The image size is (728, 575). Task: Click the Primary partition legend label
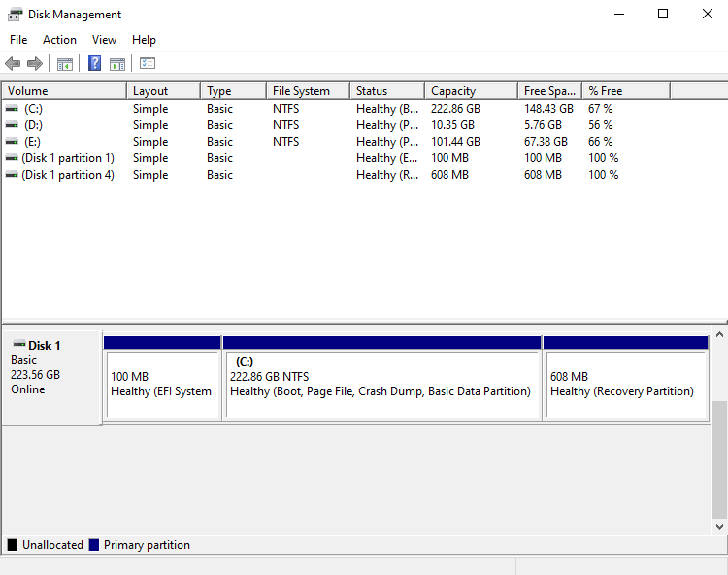click(147, 544)
